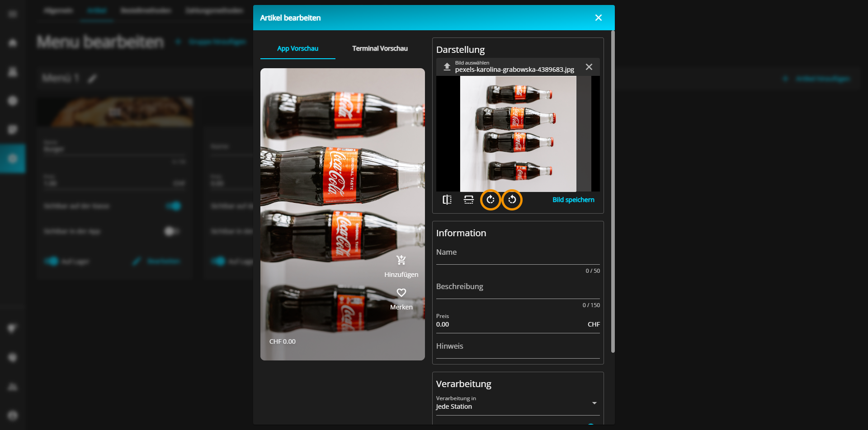Click the dialog's vertical scrollbar
Image resolution: width=868 pixels, height=430 pixels.
click(x=613, y=192)
